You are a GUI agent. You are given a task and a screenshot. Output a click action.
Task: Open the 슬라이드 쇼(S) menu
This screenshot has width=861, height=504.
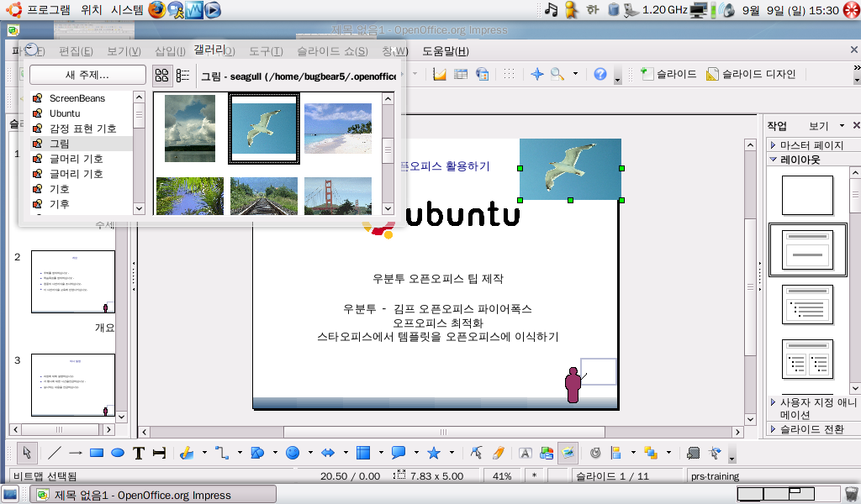[332, 51]
